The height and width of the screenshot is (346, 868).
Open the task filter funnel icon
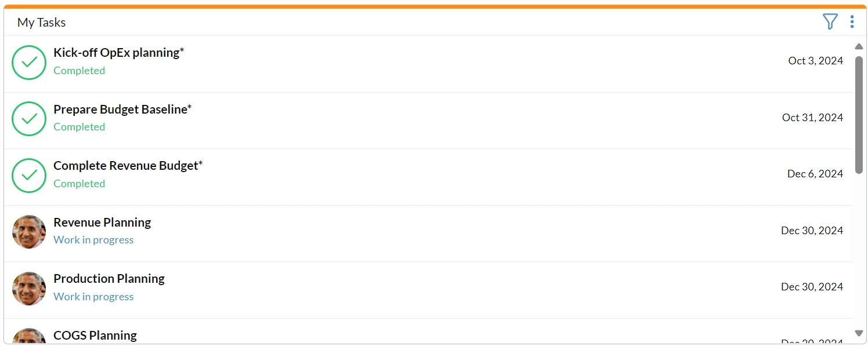(830, 22)
